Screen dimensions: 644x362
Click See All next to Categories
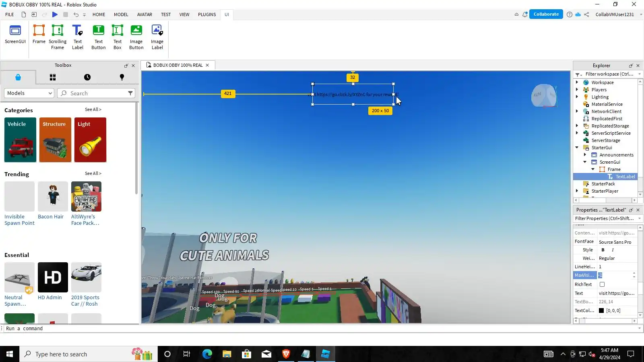click(x=93, y=109)
